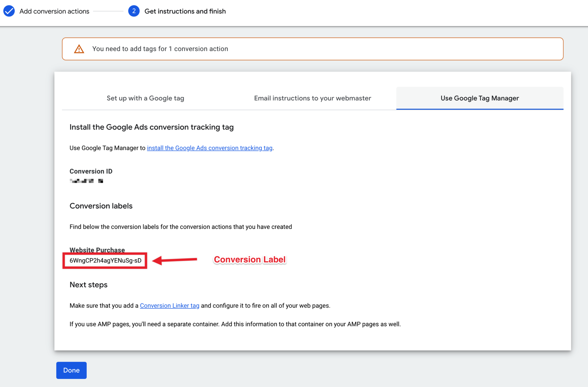Viewport: 588px width, 387px height.
Task: Select the Use Google Tag Manager tab
Action: tap(479, 98)
